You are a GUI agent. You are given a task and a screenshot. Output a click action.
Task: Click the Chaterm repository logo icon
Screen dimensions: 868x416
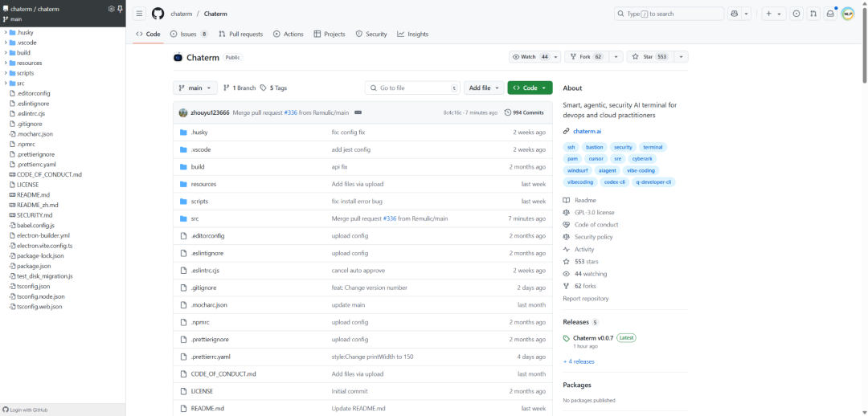(178, 58)
